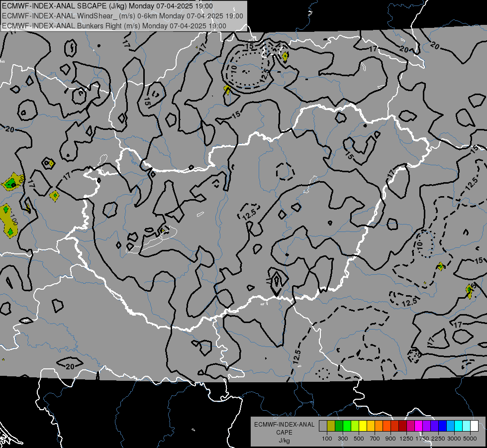Pick the sky blue swatch just before the 3000 tick
487x448 pixels.
(x=450, y=426)
